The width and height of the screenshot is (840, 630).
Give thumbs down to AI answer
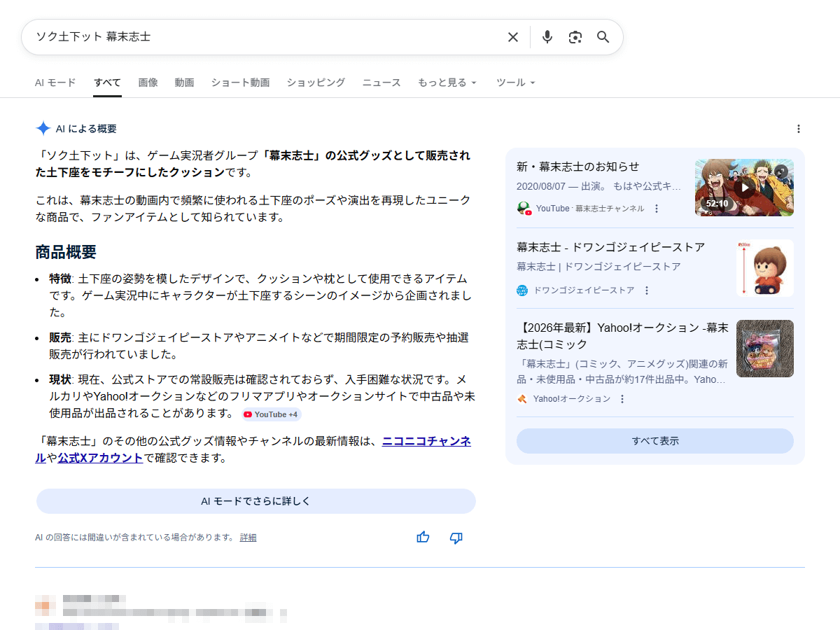click(456, 538)
